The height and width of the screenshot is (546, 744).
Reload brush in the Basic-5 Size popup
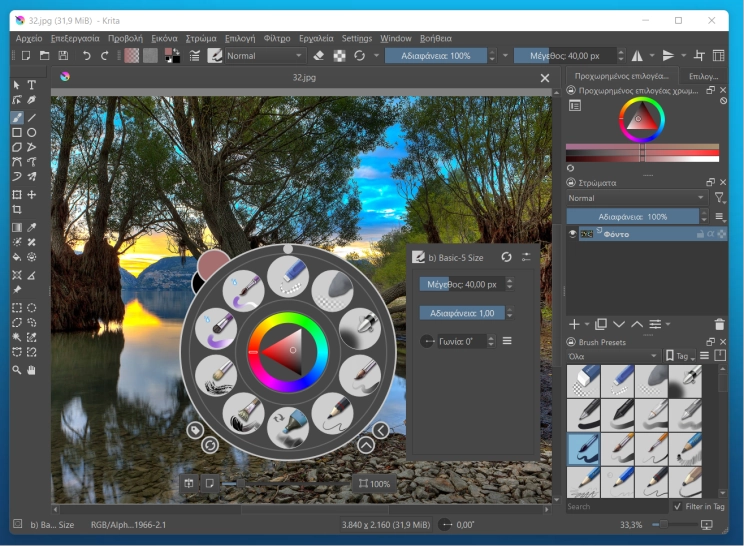(x=506, y=257)
